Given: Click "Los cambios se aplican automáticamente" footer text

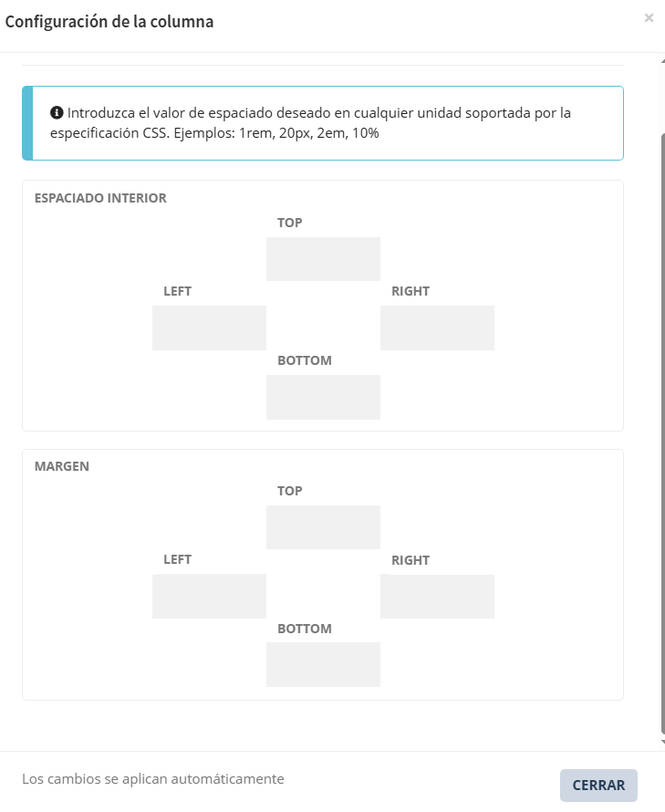Looking at the screenshot, I should [x=153, y=779].
